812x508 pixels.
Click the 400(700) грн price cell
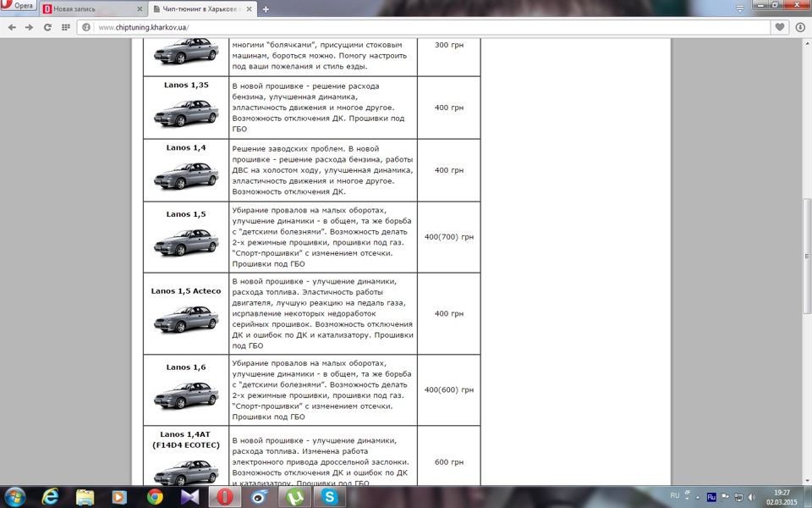coord(449,237)
